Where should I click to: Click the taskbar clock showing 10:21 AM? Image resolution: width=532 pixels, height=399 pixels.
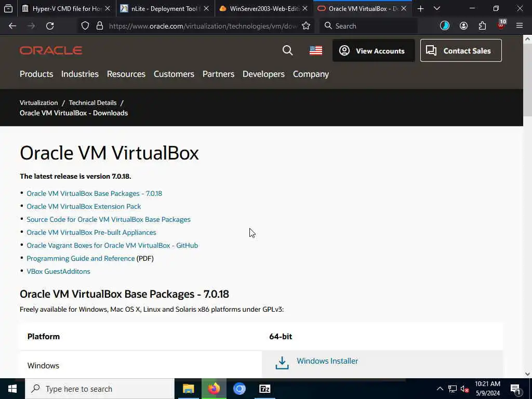click(487, 389)
